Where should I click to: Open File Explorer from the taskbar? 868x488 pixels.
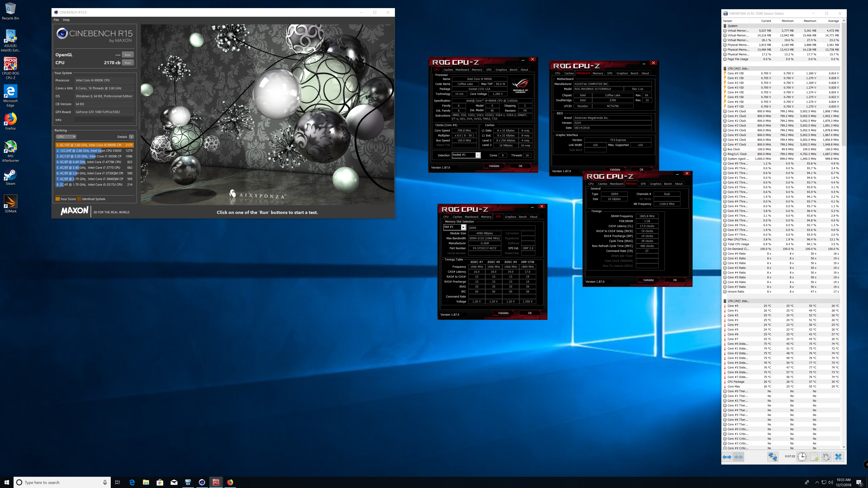(x=146, y=482)
